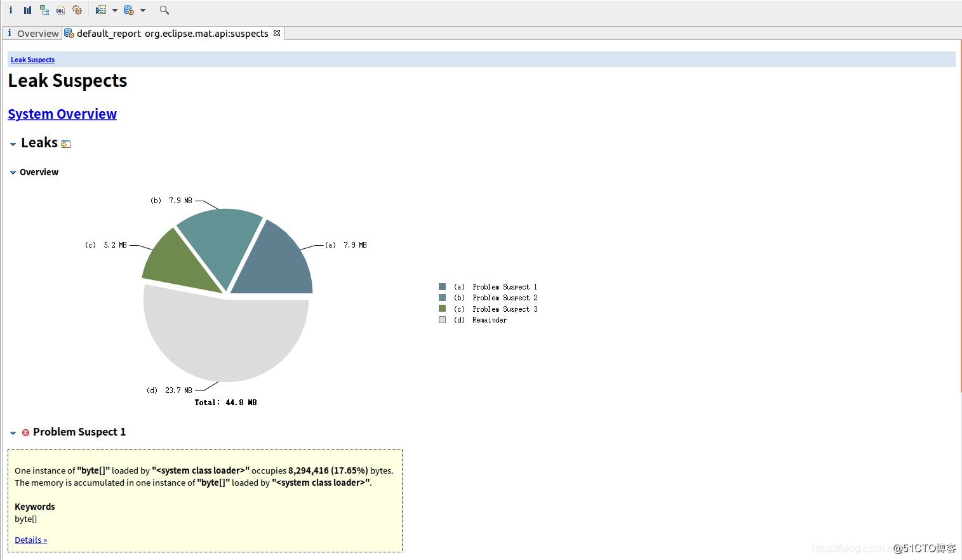Click the Remainder legend swatch

(x=442, y=320)
